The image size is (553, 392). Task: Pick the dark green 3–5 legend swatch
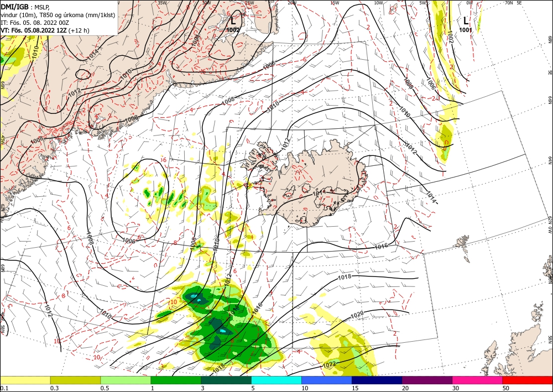(226, 380)
